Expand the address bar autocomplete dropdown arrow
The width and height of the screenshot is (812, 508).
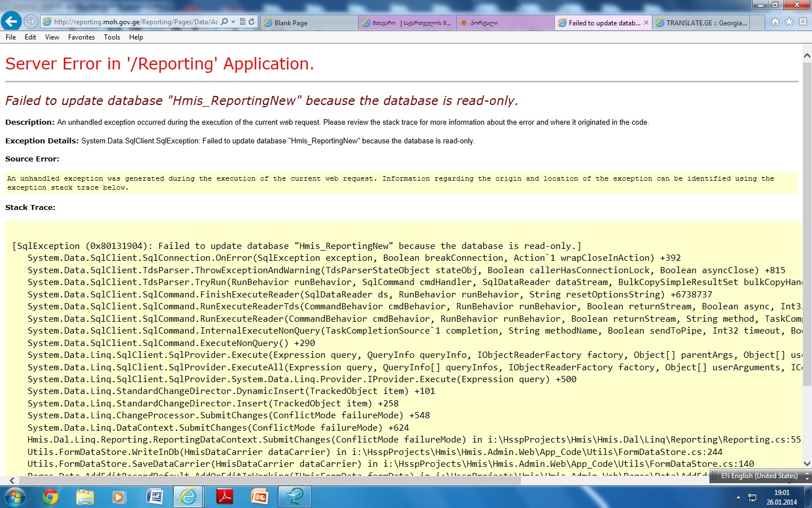click(x=233, y=22)
